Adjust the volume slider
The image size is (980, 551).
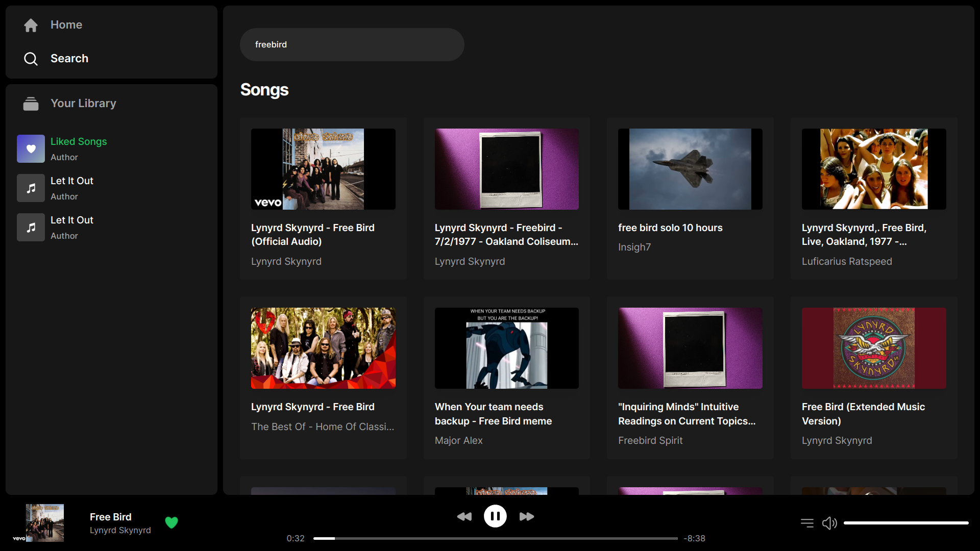906,523
